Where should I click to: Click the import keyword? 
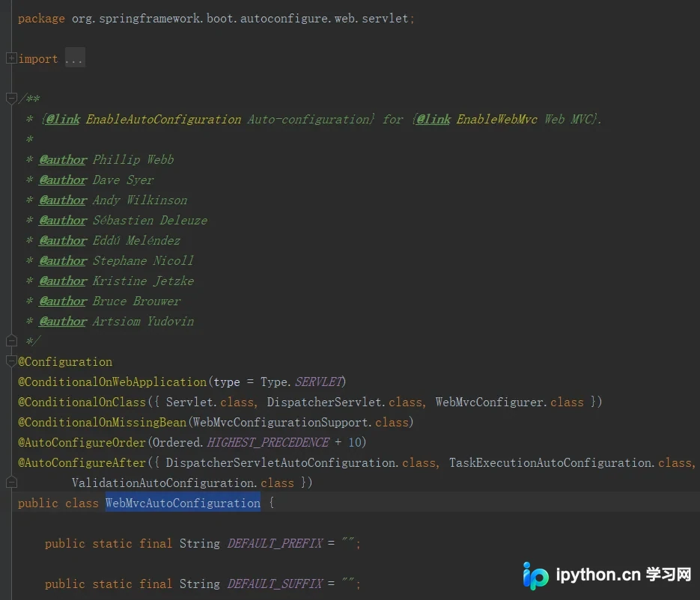38,59
